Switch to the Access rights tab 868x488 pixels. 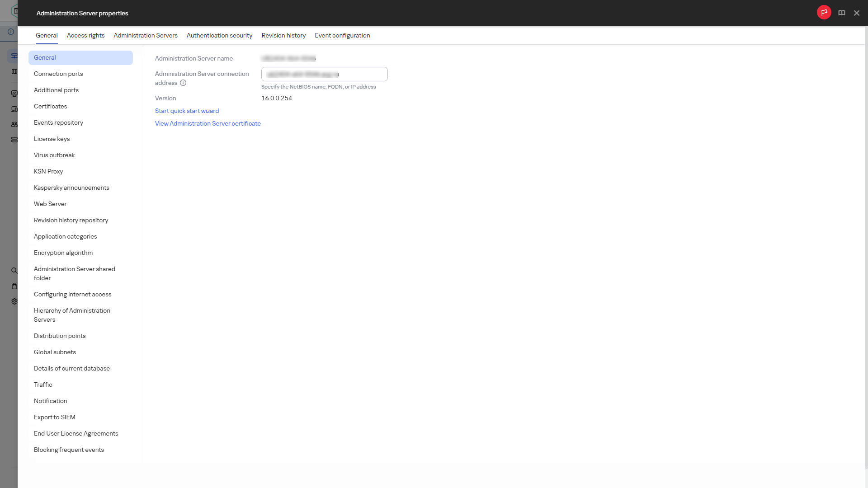(85, 36)
